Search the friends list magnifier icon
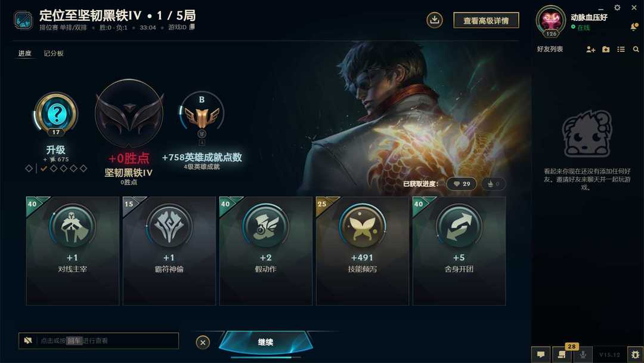644x363 pixels. click(x=636, y=50)
